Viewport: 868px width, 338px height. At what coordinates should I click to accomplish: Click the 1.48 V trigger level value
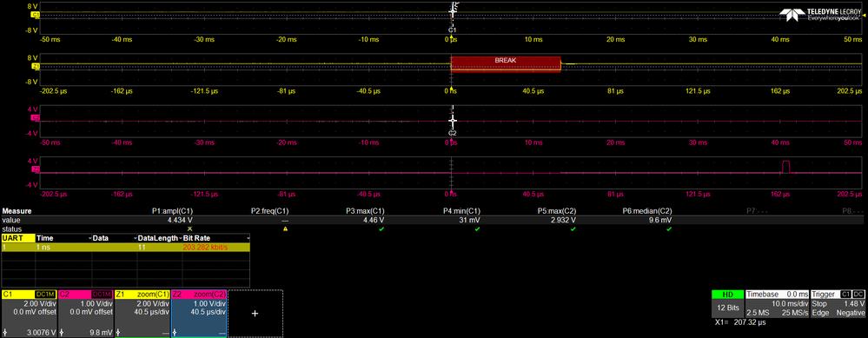click(x=855, y=304)
